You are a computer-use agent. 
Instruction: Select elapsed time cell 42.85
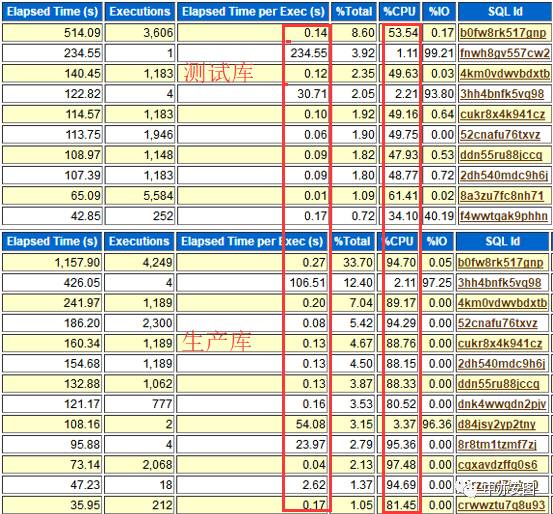[x=53, y=216]
